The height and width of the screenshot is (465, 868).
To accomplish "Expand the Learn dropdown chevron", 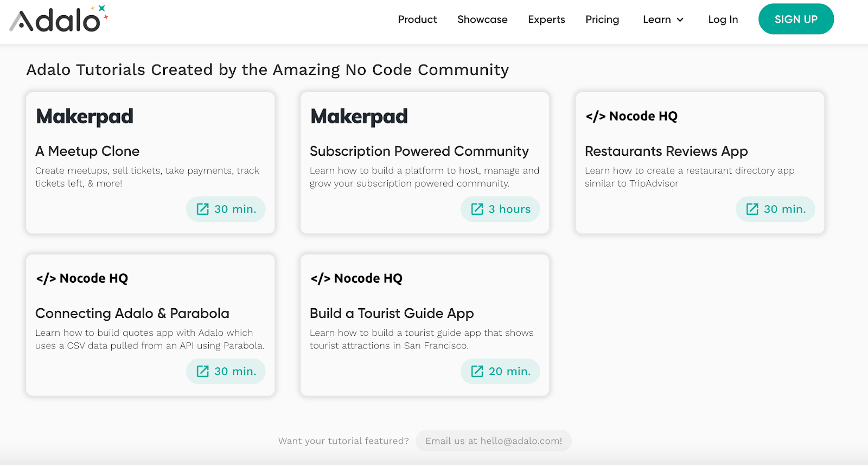I will (680, 20).
